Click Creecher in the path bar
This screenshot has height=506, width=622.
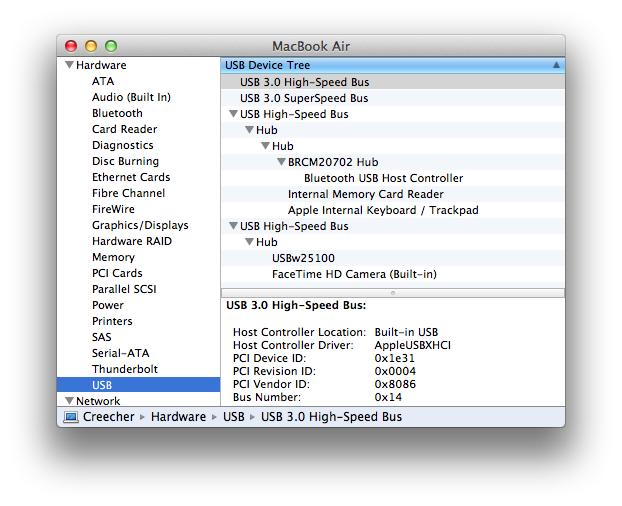pos(108,417)
